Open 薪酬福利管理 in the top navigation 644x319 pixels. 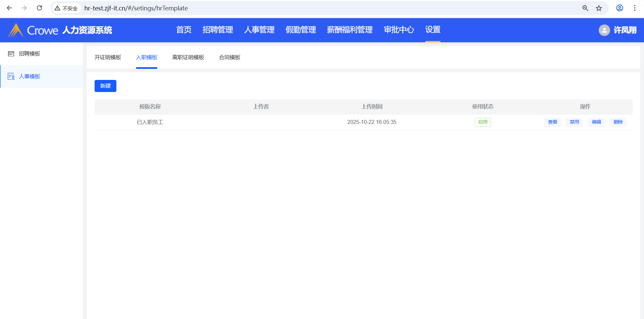[350, 30]
